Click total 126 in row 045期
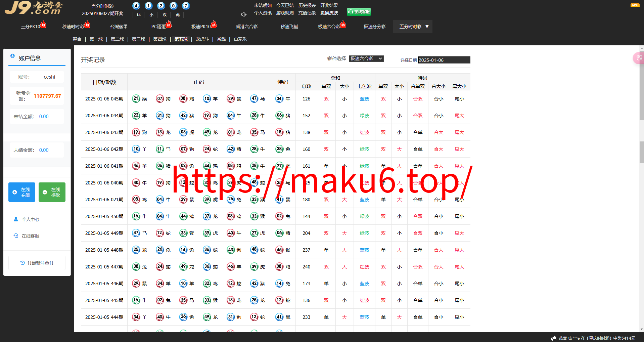644x342 pixels. coord(307,99)
